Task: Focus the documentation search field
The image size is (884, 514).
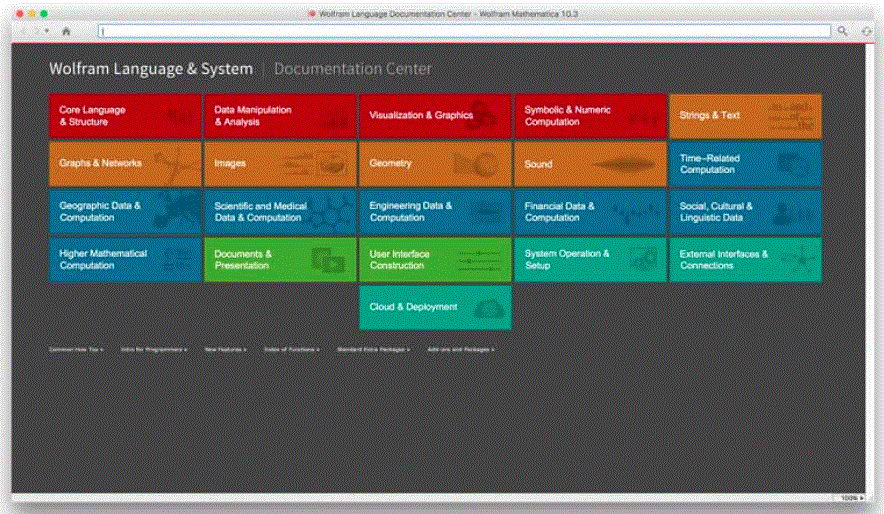Action: (x=465, y=31)
